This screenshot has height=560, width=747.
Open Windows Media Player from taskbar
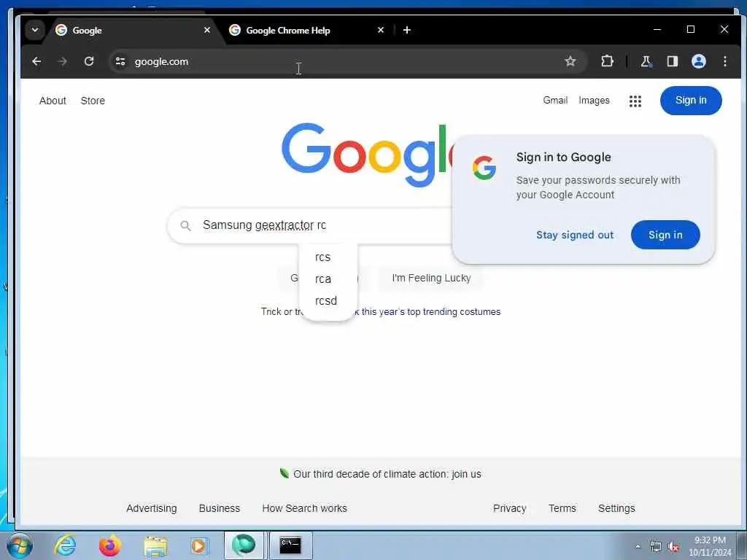[198, 545]
